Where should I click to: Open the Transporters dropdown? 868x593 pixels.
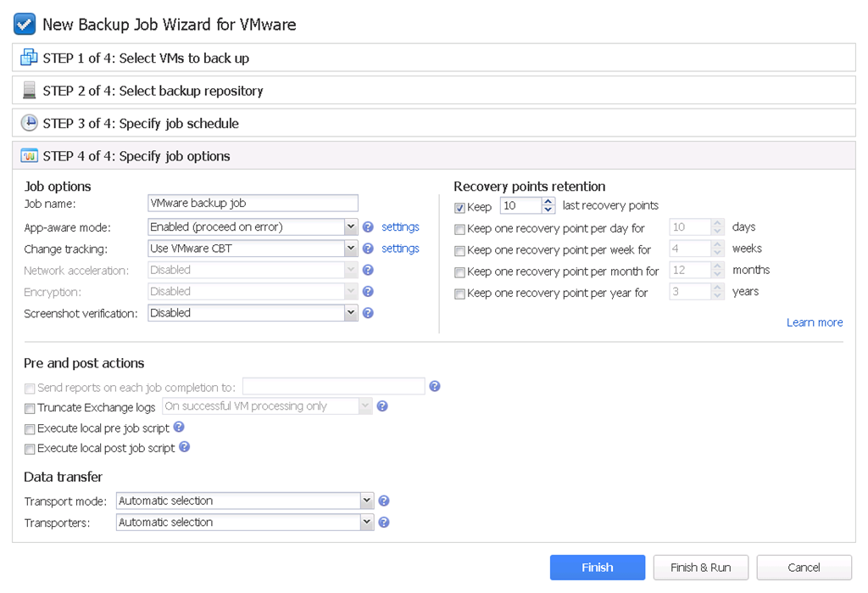click(x=367, y=522)
